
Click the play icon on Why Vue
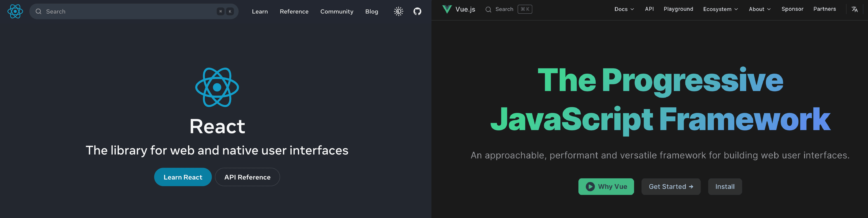pyautogui.click(x=590, y=186)
